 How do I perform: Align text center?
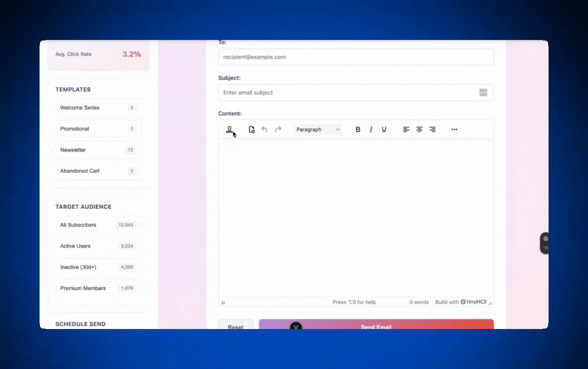[x=419, y=130]
